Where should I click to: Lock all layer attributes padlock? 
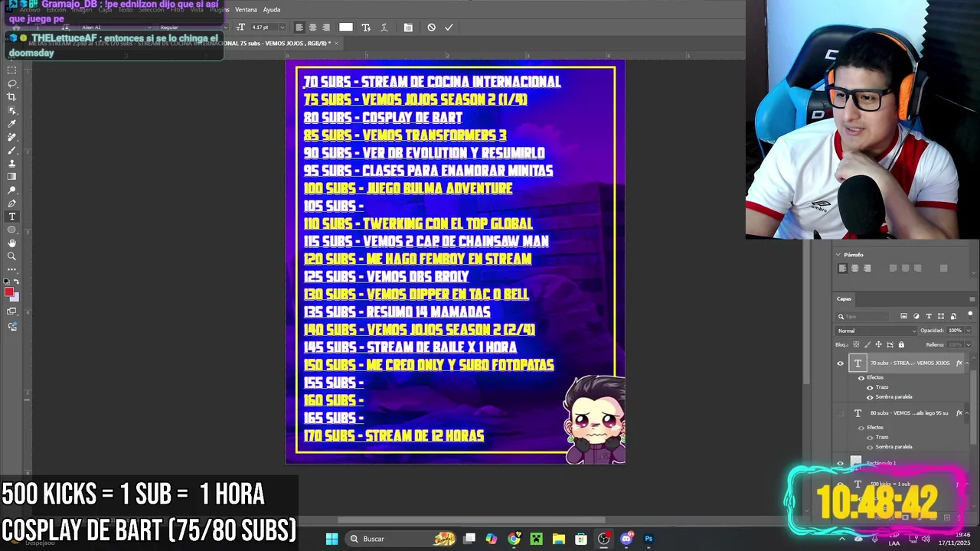(901, 345)
